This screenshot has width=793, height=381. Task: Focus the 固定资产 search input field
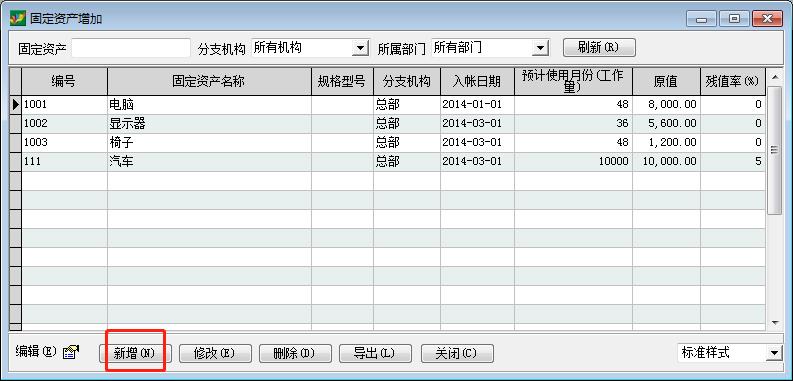pyautogui.click(x=131, y=48)
